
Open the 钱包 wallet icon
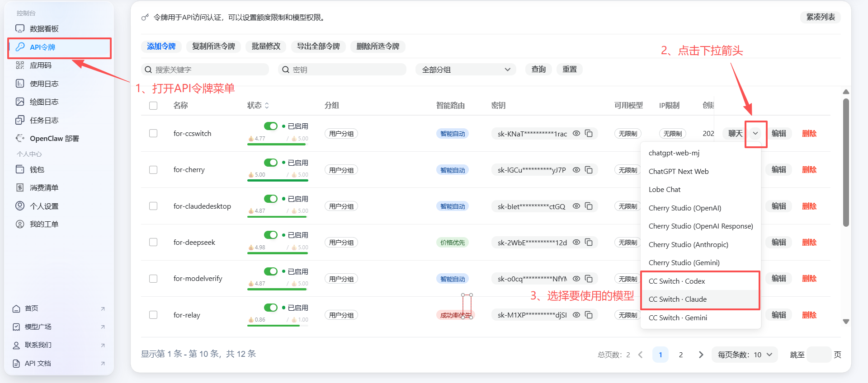click(x=20, y=169)
